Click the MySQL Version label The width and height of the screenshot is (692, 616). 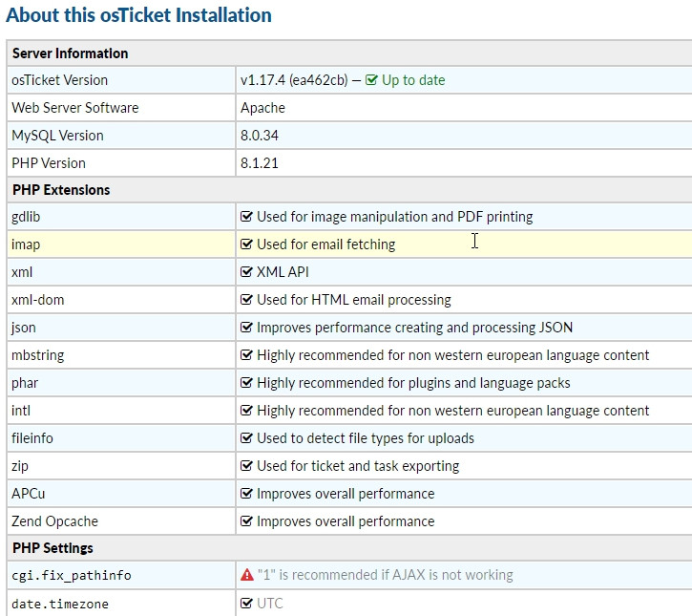57,136
